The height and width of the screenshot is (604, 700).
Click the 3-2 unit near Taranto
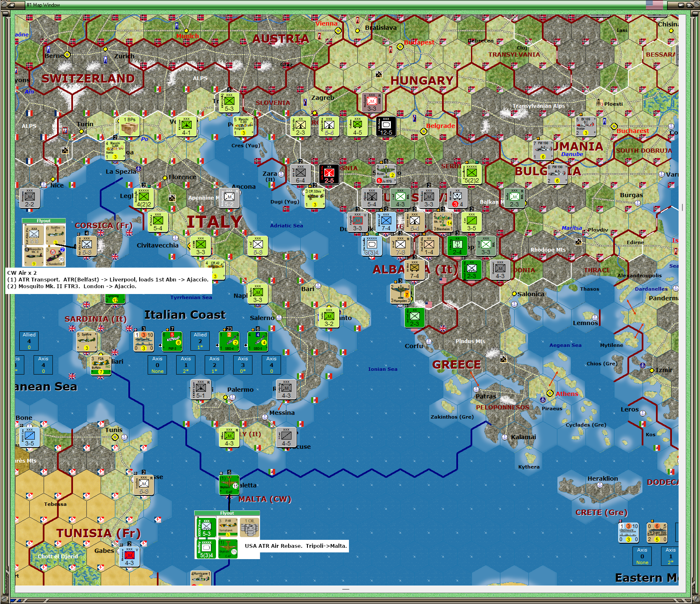[x=329, y=318]
